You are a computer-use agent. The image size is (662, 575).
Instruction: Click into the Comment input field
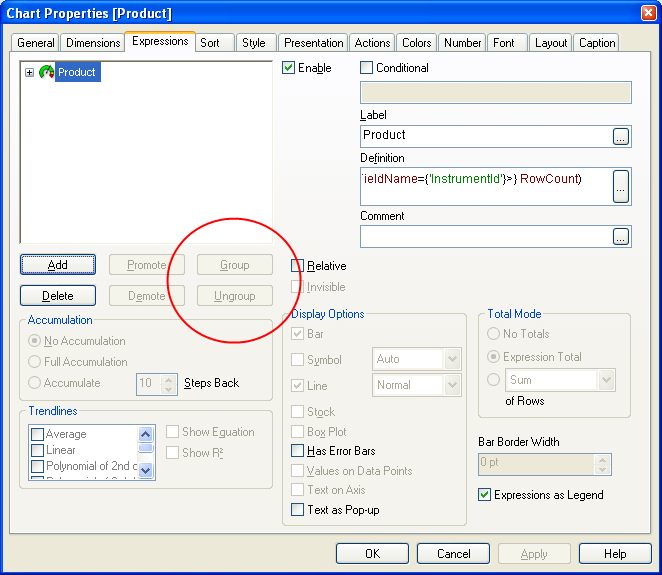click(486, 236)
